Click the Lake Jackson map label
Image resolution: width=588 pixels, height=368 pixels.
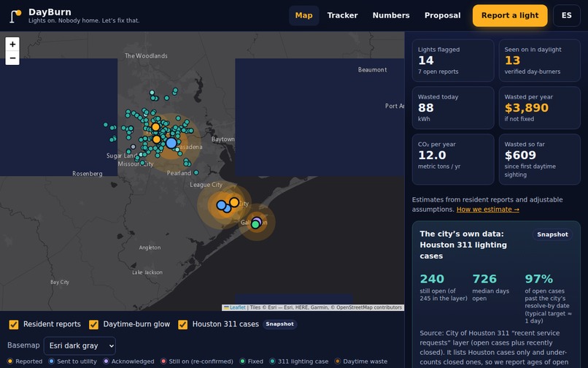[147, 272]
